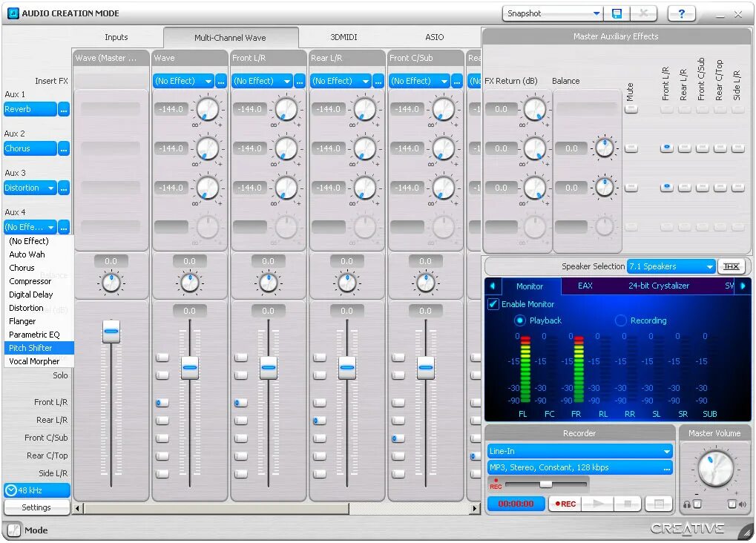
Task: Open Distortion Aux 3 settings ellipsis button
Action: (64, 188)
